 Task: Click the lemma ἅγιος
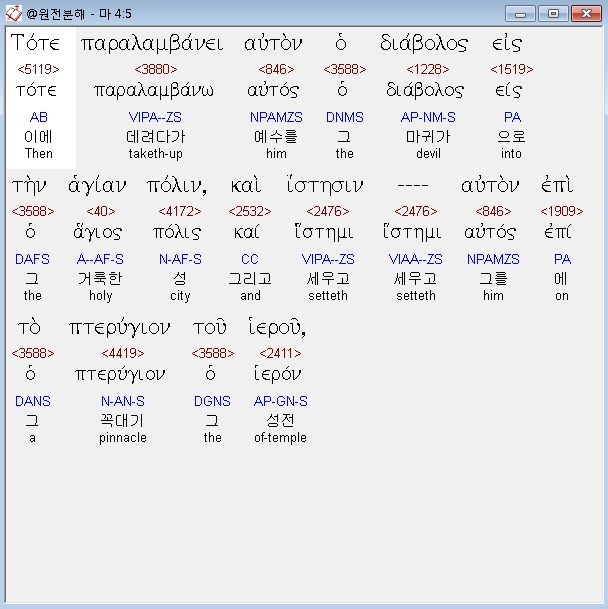(x=98, y=232)
